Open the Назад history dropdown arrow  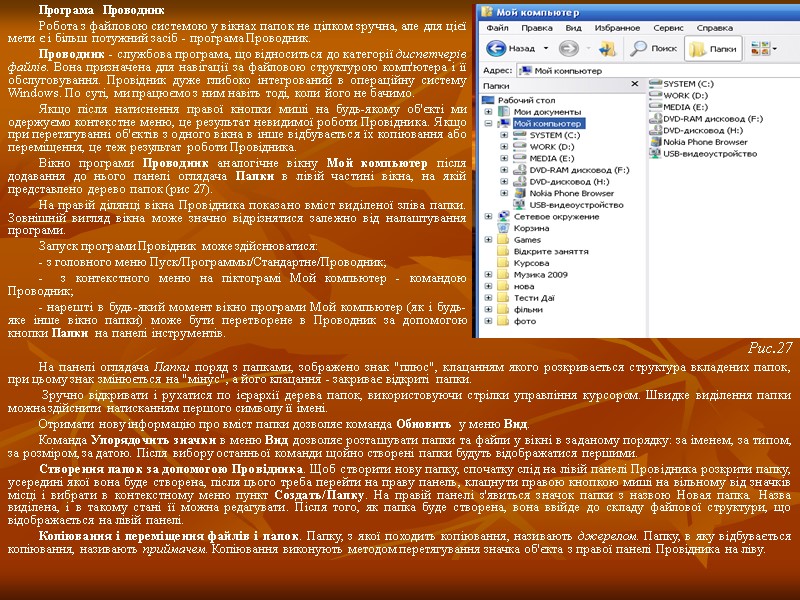coord(545,48)
